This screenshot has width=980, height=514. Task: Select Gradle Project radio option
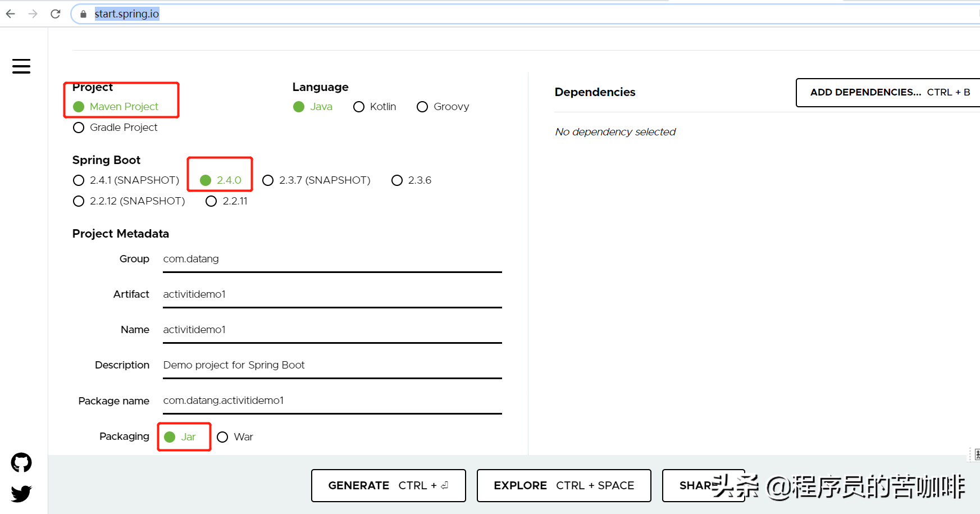pyautogui.click(x=115, y=128)
